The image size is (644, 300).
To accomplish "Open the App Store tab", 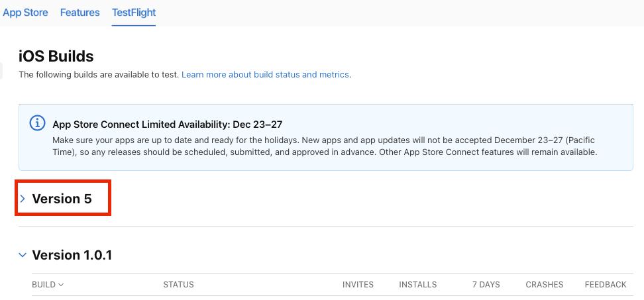I will [x=25, y=13].
